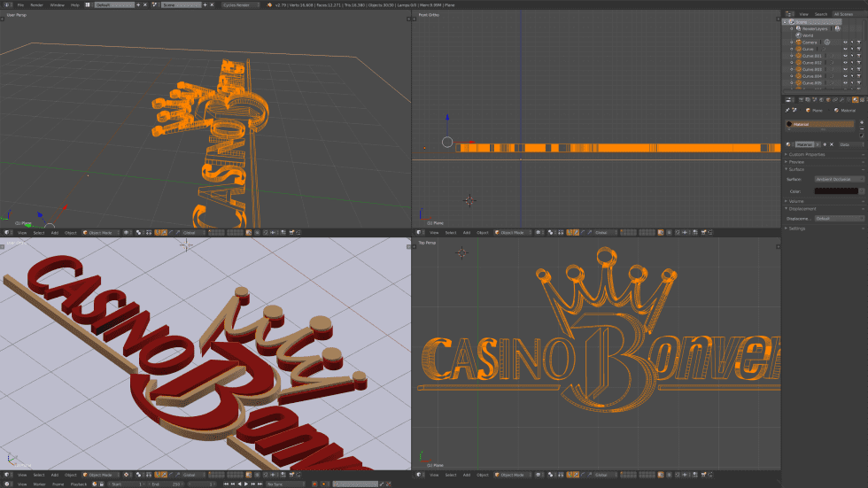Viewport: 868px width, 488px height.
Task: Open Frame menu in timeline header
Action: point(58,484)
